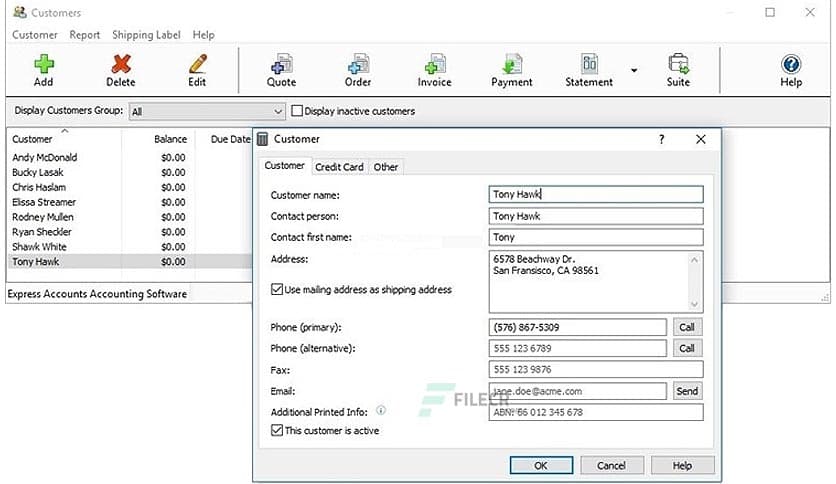Screen dimensions: 836x484
Task: Close the Customer dialog
Action: (701, 139)
